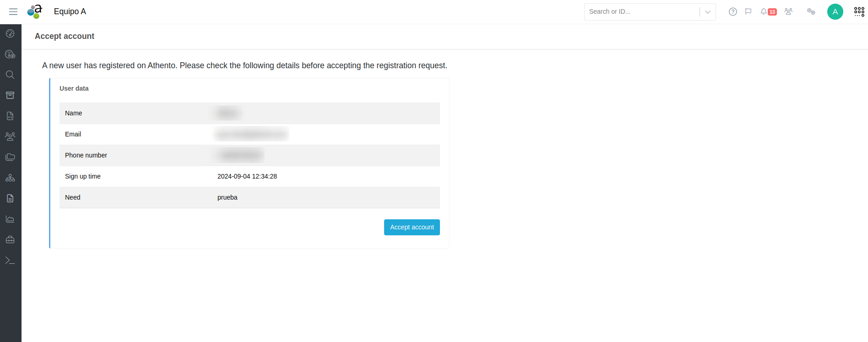Viewport: 868px width, 342px height.
Task: Expand the search box dropdown arrow
Action: pyautogui.click(x=707, y=12)
